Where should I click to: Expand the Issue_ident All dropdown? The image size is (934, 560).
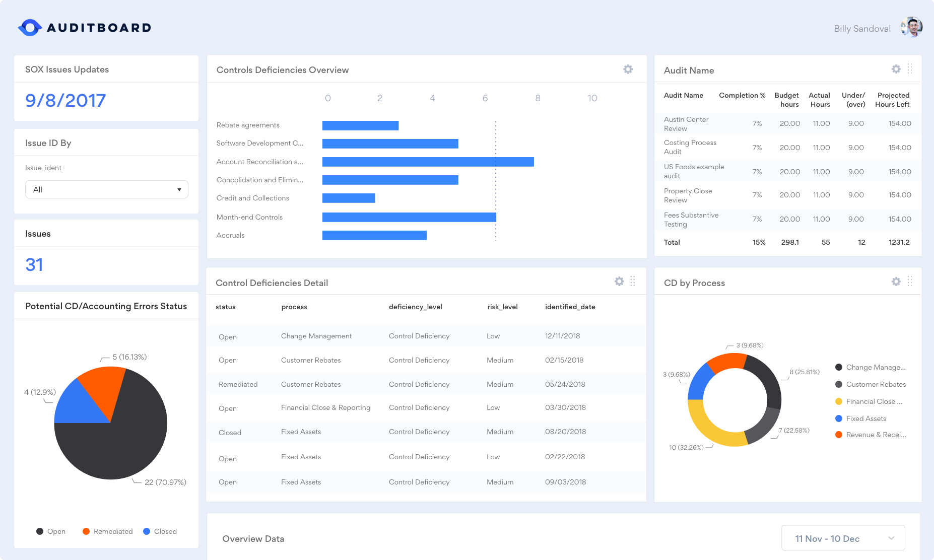click(107, 189)
